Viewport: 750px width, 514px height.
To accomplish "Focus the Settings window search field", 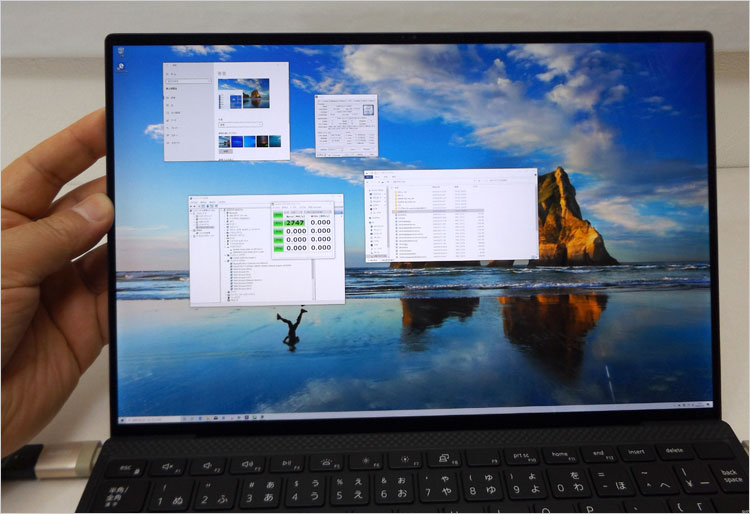I will 188,81.
